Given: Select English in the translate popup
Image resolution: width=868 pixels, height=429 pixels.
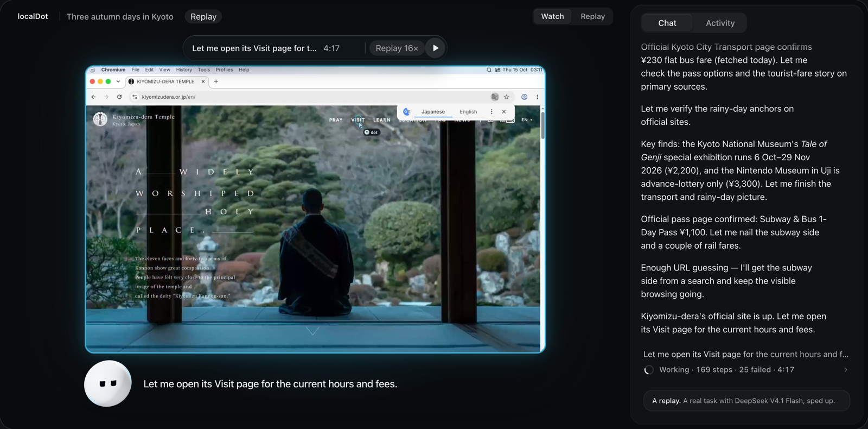Looking at the screenshot, I should (x=468, y=112).
